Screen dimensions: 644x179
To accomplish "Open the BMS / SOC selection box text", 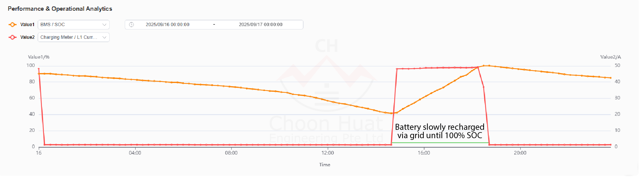I will coord(53,24).
